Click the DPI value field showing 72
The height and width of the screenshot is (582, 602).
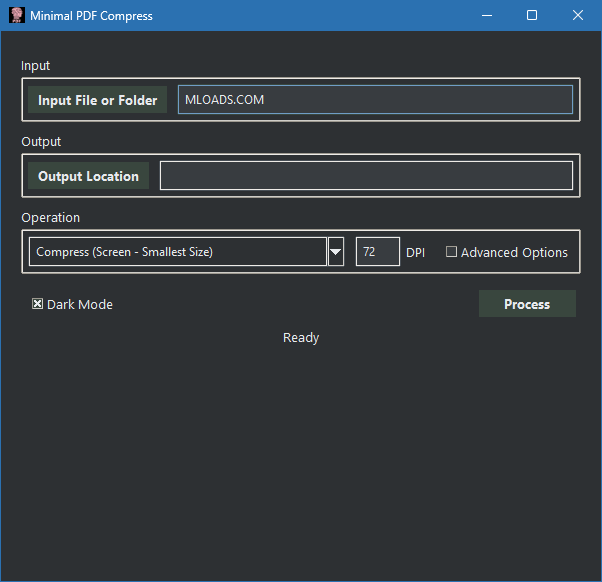378,252
